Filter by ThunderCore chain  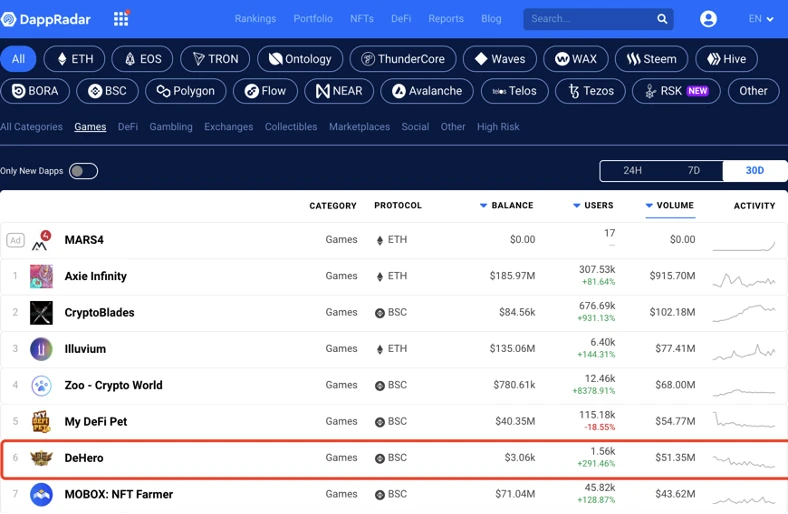point(403,59)
